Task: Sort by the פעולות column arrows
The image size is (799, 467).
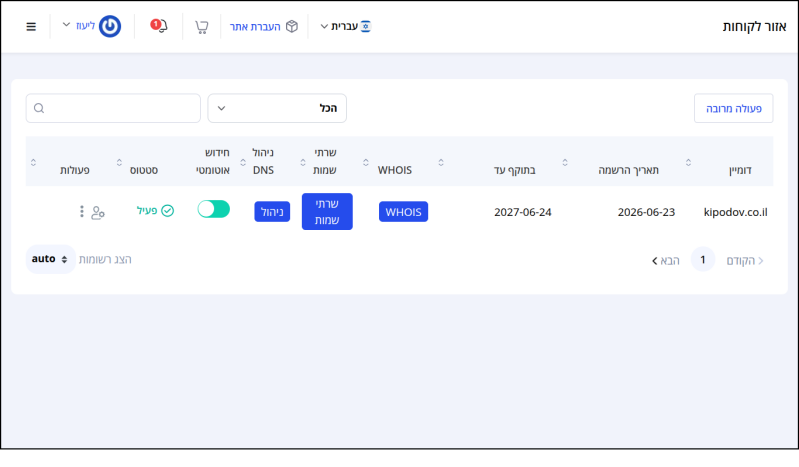Action: coord(33,162)
